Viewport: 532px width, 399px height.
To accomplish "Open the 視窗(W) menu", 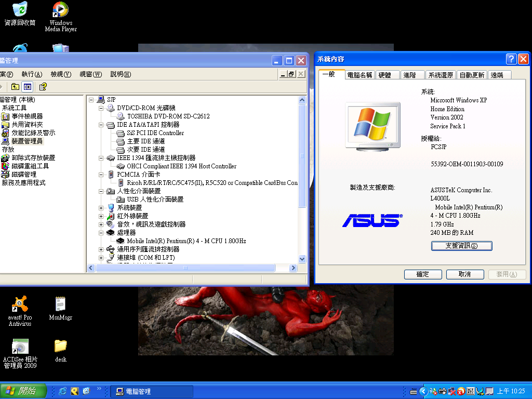I will click(90, 74).
